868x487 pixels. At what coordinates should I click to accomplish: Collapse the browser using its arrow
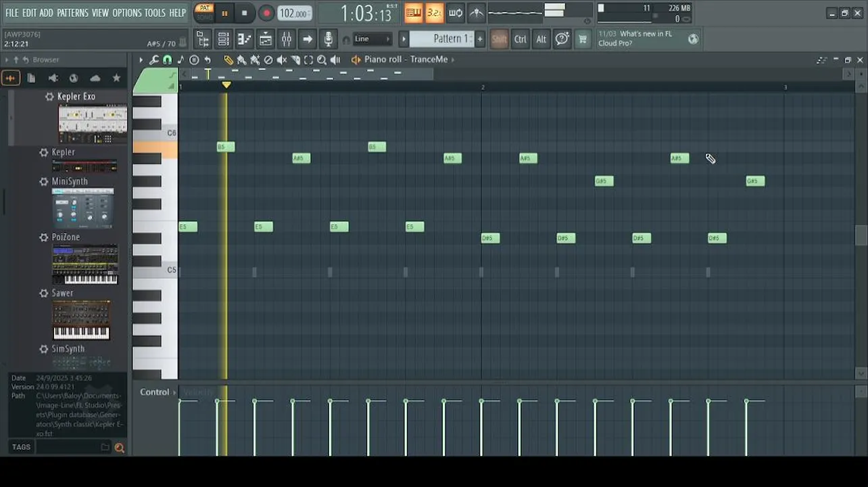[x=7, y=60]
